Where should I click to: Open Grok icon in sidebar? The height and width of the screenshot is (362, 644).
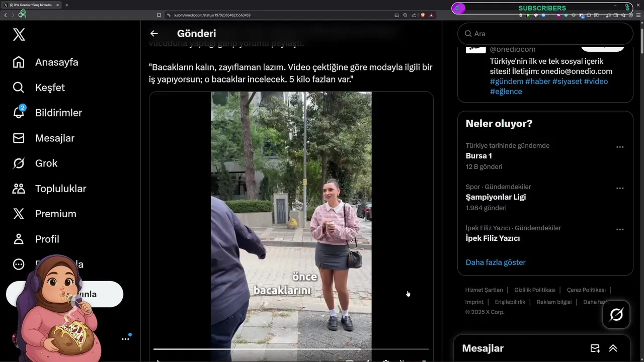[19, 163]
